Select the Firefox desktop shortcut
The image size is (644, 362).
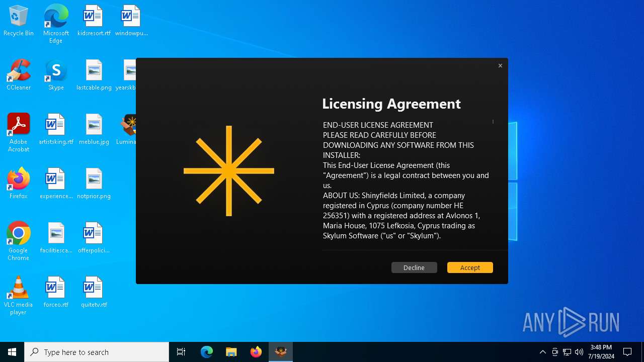[19, 184]
